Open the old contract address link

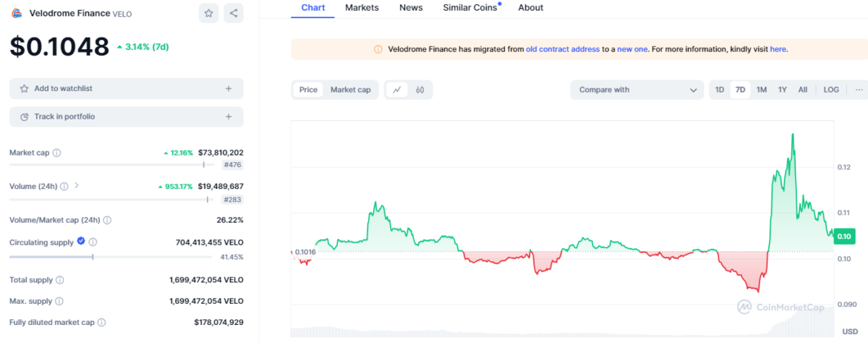pyautogui.click(x=563, y=49)
